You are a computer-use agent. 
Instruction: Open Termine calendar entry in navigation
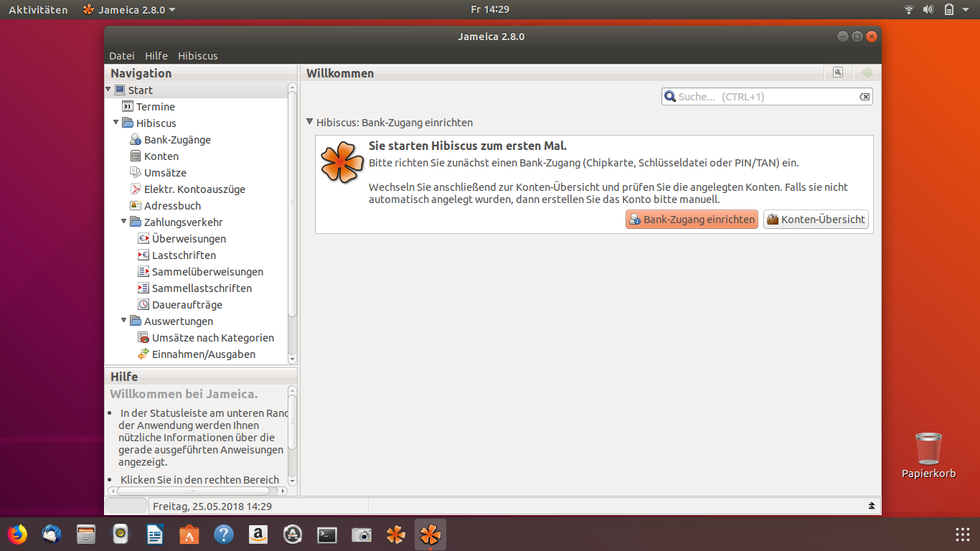click(x=149, y=107)
